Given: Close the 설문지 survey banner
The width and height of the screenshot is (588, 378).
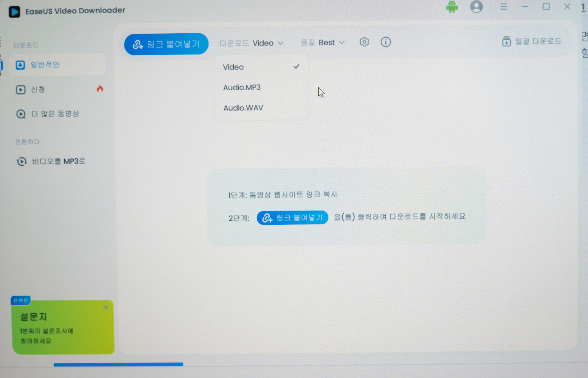Looking at the screenshot, I should [106, 307].
